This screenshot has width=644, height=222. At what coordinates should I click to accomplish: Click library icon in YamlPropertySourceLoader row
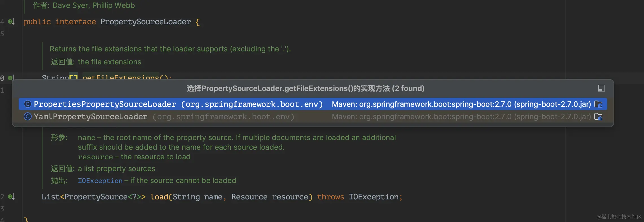[x=598, y=117]
